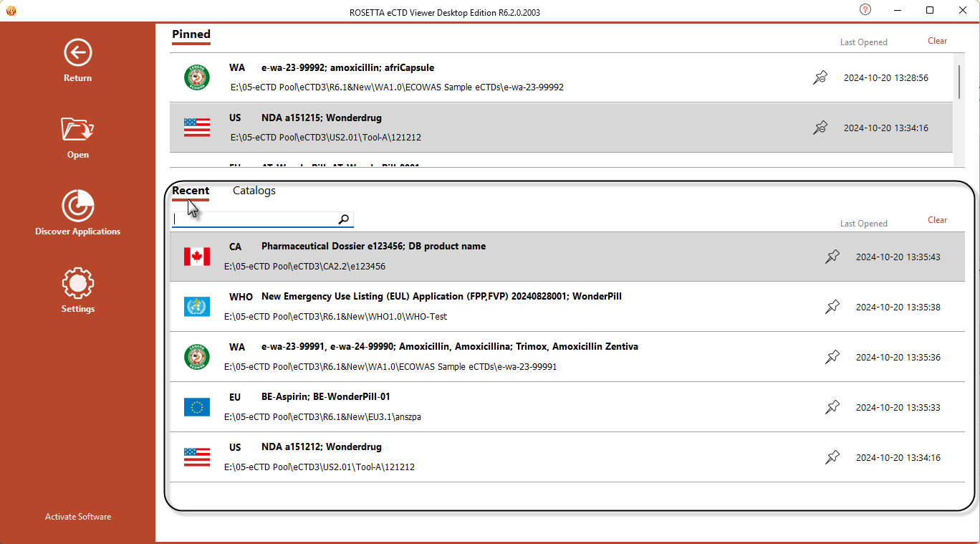The width and height of the screenshot is (980, 544).
Task: Click timestamp 2024-10-20 13:28:56
Action: (x=886, y=77)
